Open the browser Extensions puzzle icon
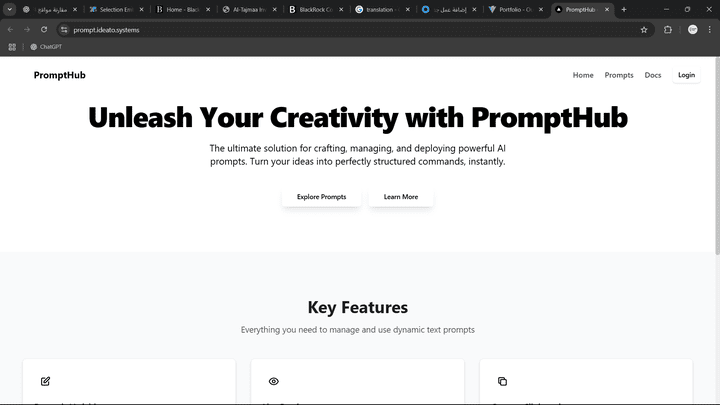The image size is (720, 405). click(668, 30)
